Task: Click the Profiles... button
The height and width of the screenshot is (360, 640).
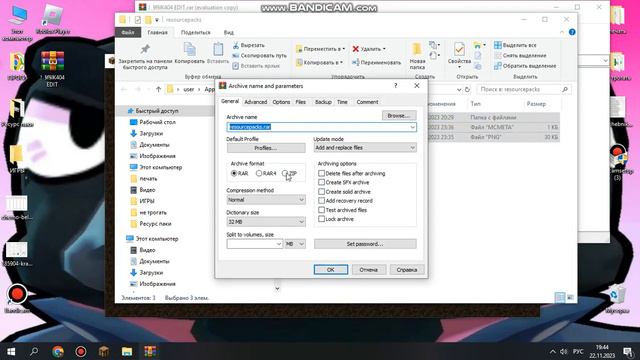Action: point(266,148)
